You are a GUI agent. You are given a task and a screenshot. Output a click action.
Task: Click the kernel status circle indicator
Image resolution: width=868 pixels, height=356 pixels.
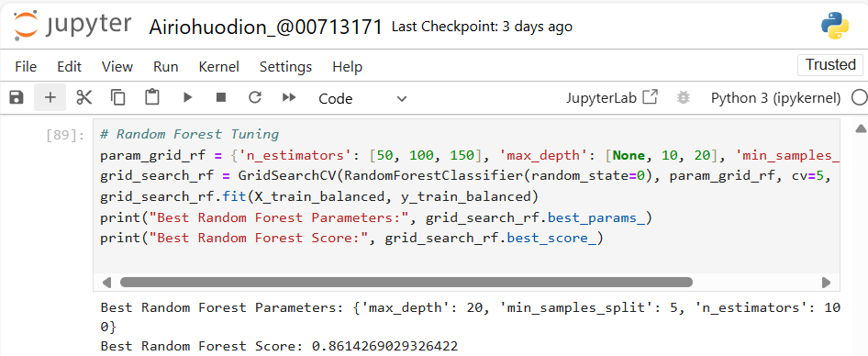[x=859, y=98]
